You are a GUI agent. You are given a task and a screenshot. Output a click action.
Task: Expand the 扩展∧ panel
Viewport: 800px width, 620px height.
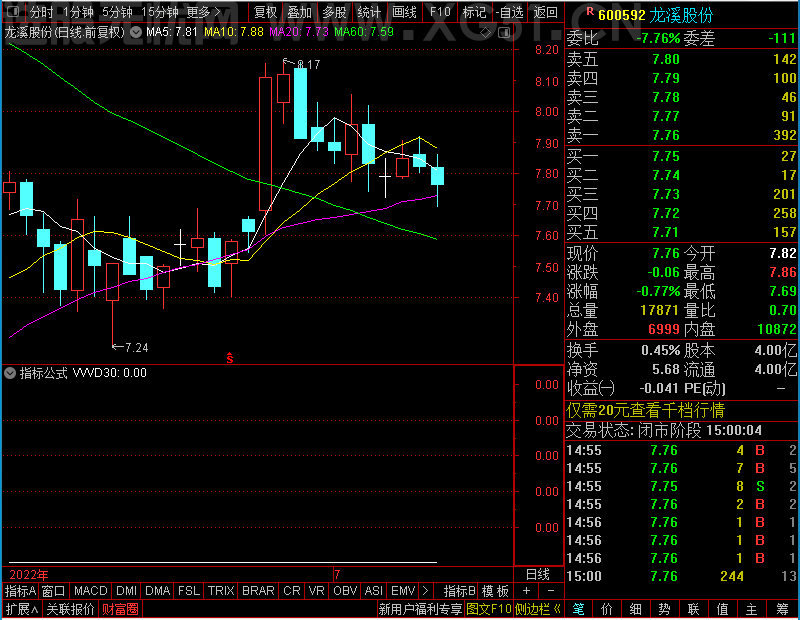pos(22,609)
